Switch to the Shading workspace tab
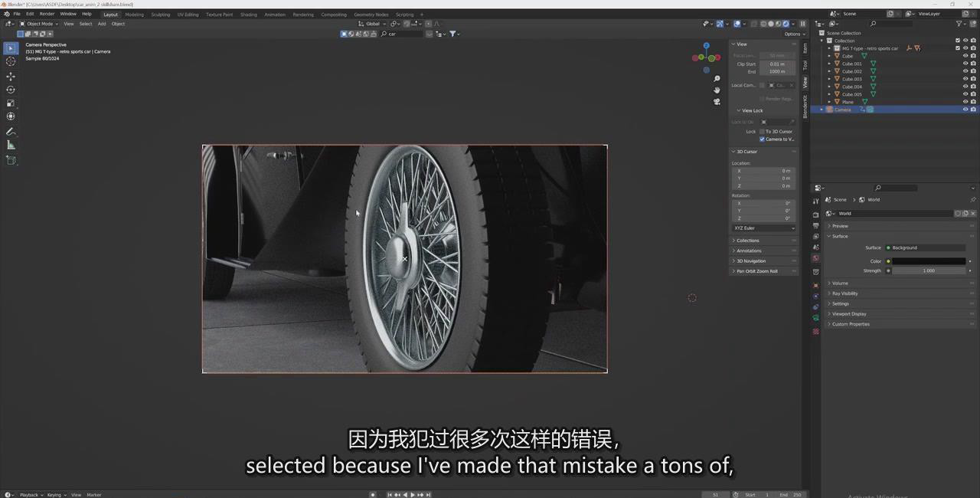The width and height of the screenshot is (980, 498). click(x=249, y=15)
